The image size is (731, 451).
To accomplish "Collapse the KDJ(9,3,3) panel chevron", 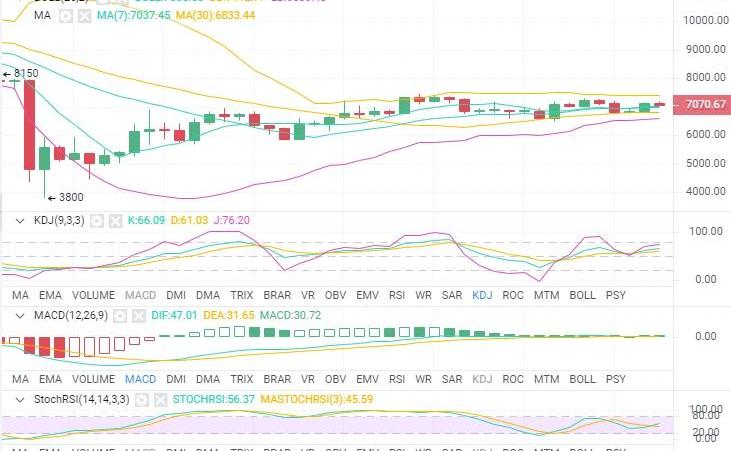I will [20, 221].
